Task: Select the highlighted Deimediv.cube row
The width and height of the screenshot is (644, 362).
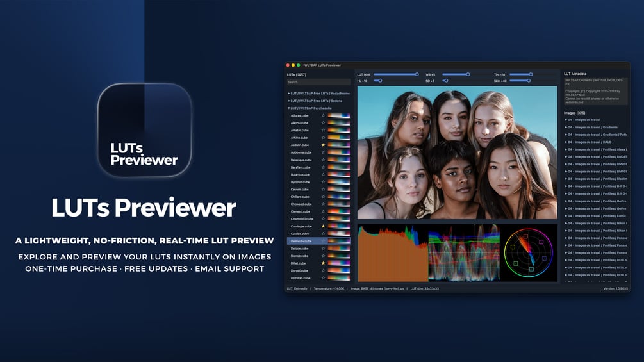Action: (x=318, y=242)
